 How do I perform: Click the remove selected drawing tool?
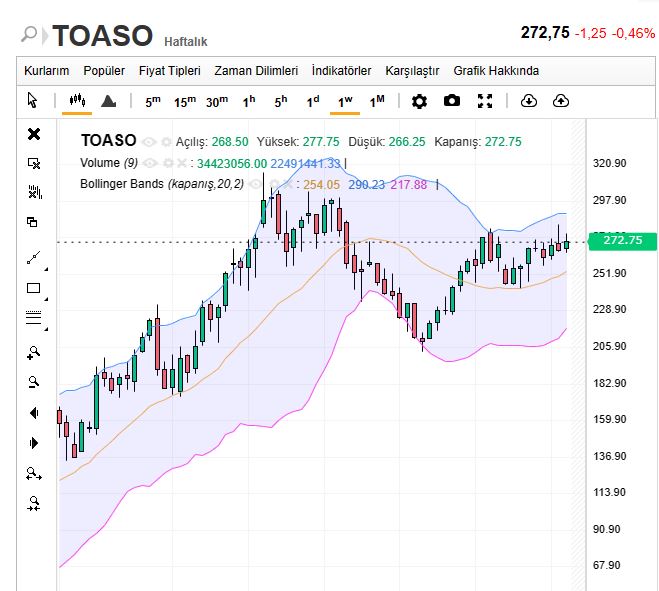point(34,163)
